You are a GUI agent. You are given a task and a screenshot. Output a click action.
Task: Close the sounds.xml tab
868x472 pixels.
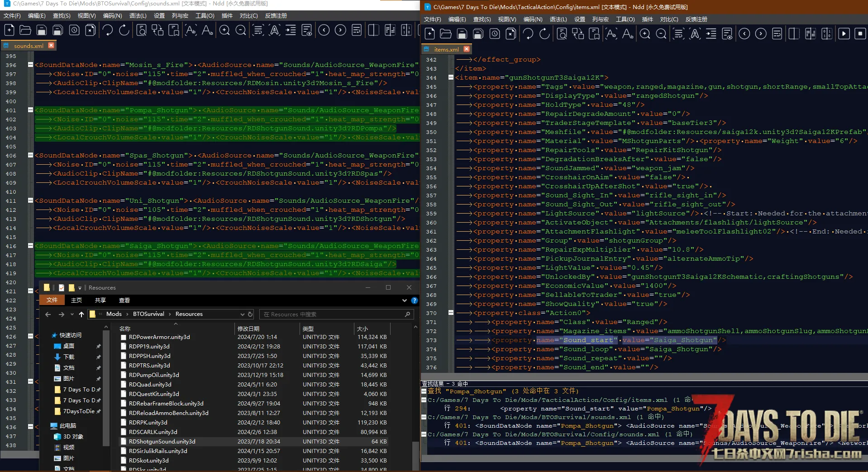(51, 45)
